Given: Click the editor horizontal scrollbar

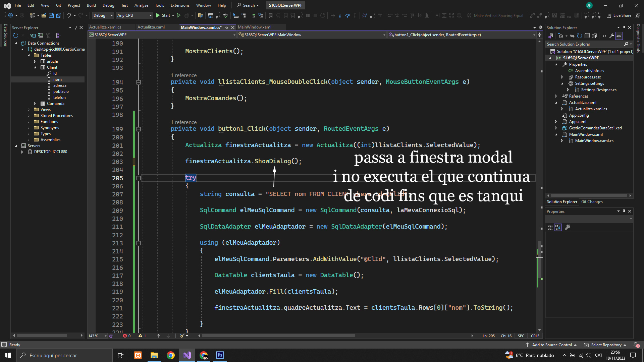Looking at the screenshot, I should (x=278, y=336).
